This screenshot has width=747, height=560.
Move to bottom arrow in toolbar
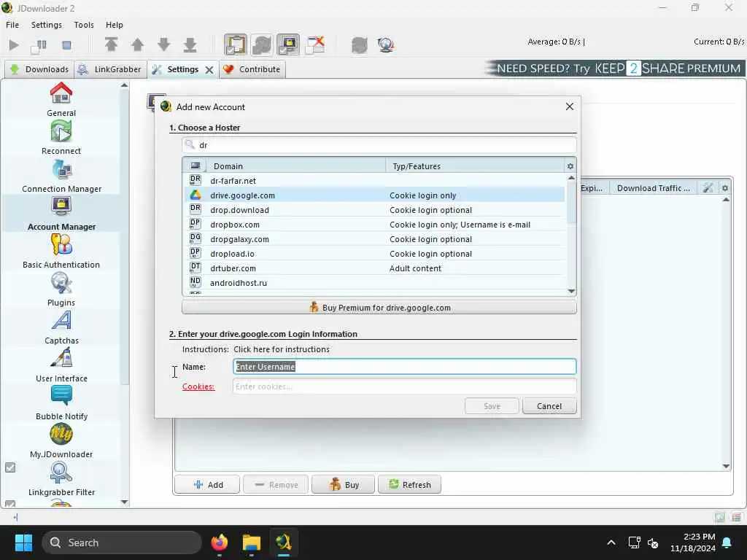(190, 45)
